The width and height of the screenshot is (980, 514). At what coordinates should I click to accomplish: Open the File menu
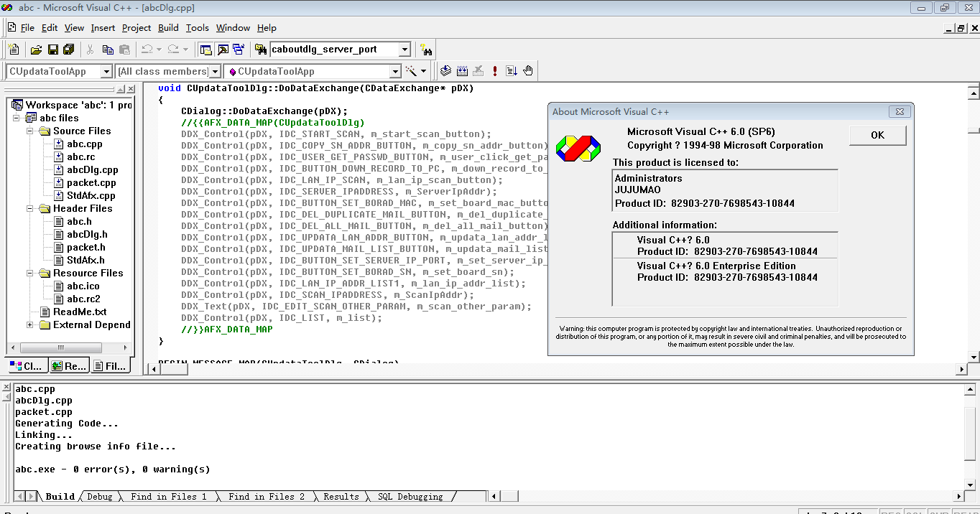[27, 28]
